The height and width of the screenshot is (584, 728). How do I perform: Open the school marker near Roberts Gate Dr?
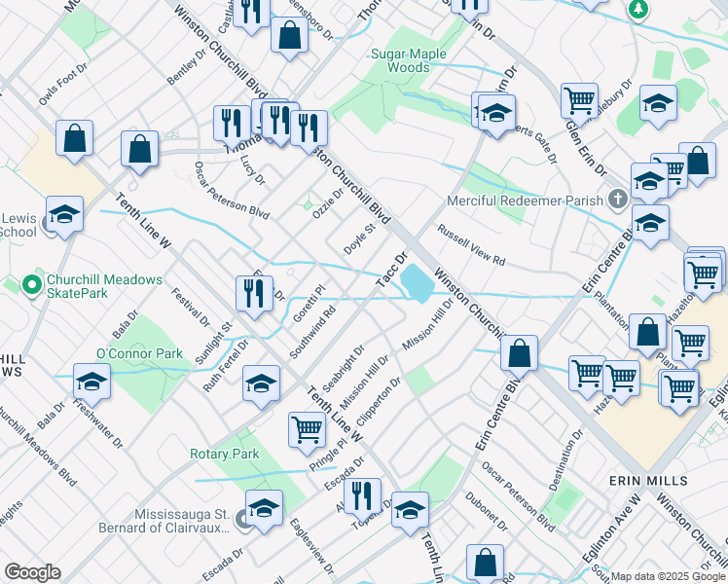(x=496, y=117)
